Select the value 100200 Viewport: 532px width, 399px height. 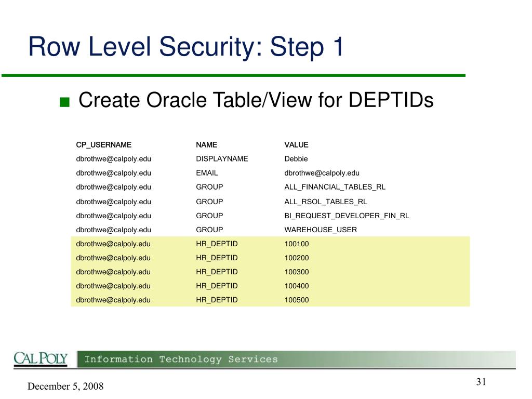click(x=297, y=258)
